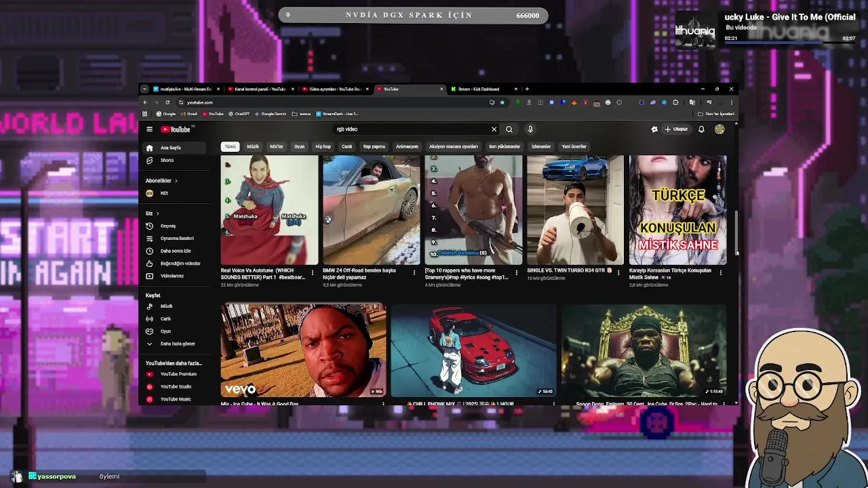Viewport: 868px width, 488px height.
Task: Open options menu for Top 10 rappers video
Action: coord(517,272)
